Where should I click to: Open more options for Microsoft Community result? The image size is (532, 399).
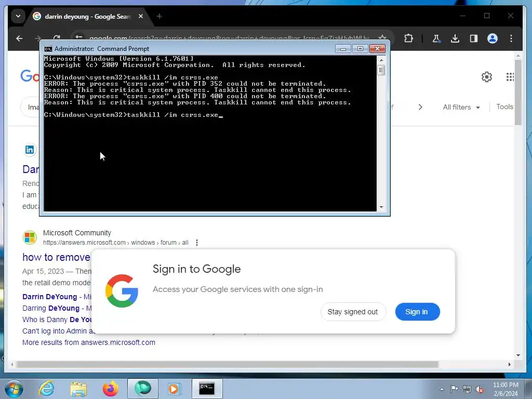click(197, 243)
